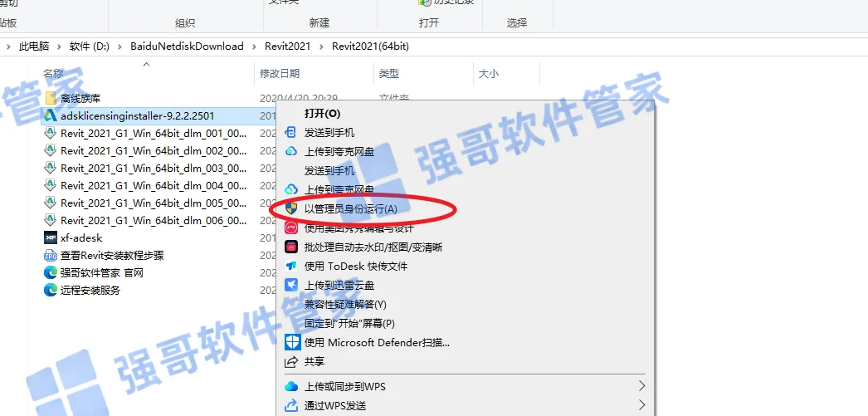Click the Revit2021(64bit) breadcrumb
This screenshot has height=416, width=868.
370,46
